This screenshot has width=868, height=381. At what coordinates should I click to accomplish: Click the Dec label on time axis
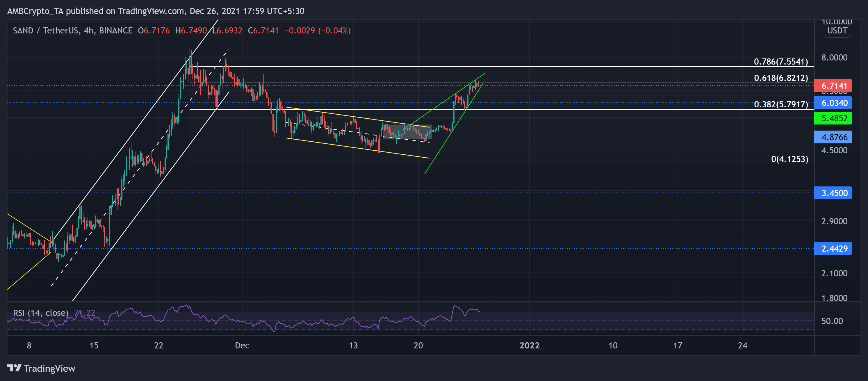coord(242,345)
